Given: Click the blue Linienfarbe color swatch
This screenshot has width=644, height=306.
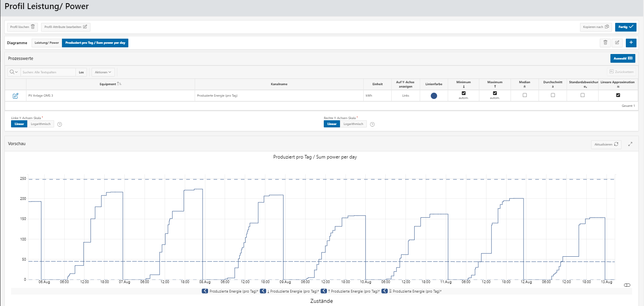Looking at the screenshot, I should [434, 95].
